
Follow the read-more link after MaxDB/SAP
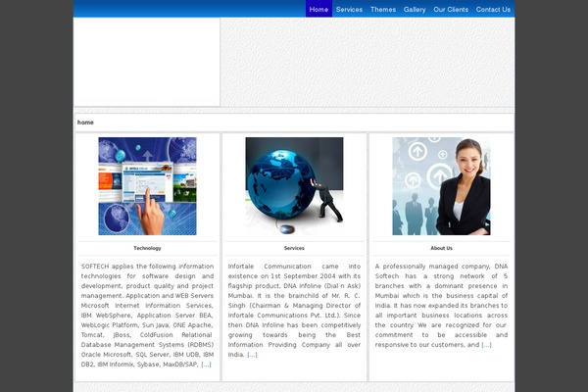tap(206, 365)
